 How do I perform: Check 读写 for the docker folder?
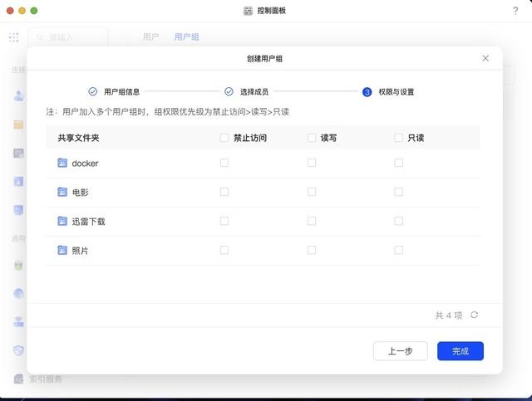(x=312, y=163)
